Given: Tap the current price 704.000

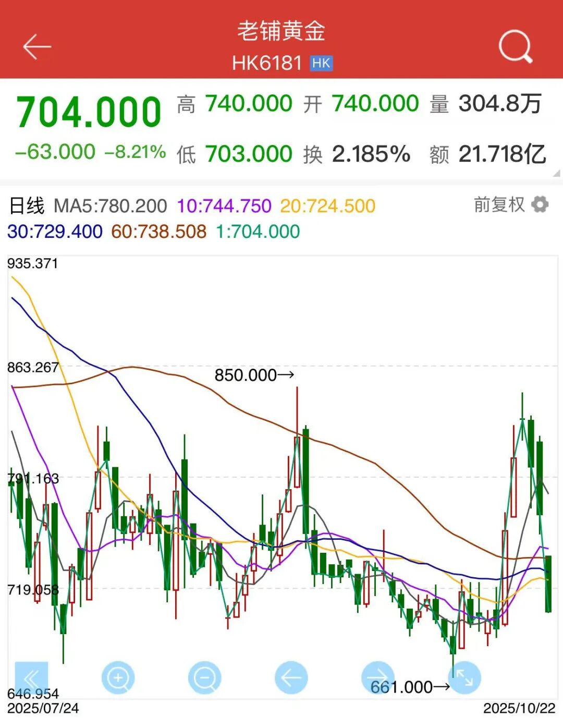Looking at the screenshot, I should 89,112.
